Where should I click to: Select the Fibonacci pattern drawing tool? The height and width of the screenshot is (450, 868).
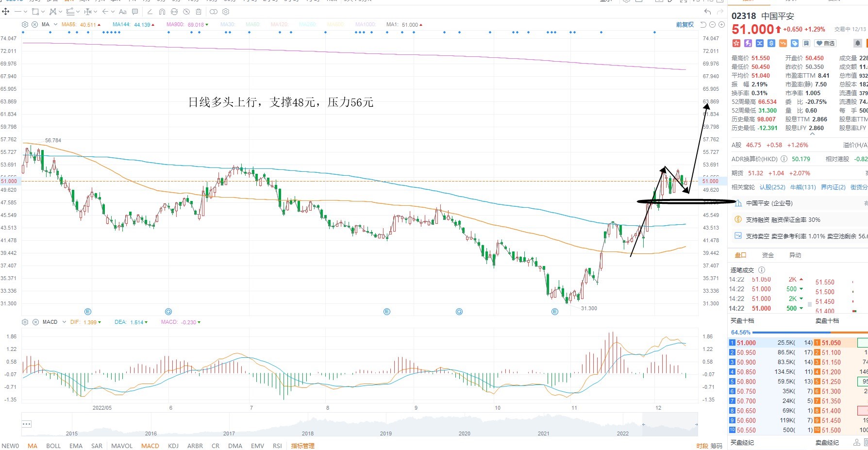53,11
